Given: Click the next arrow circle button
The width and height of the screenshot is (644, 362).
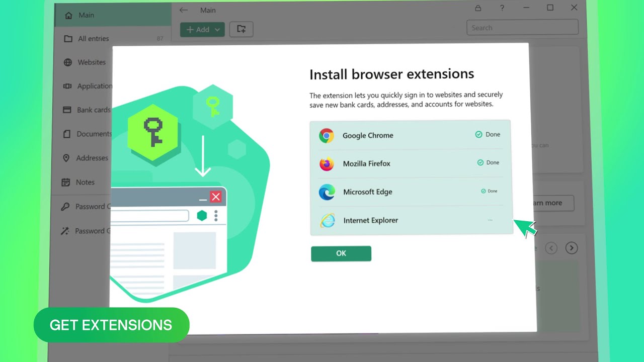Looking at the screenshot, I should click(x=571, y=248).
